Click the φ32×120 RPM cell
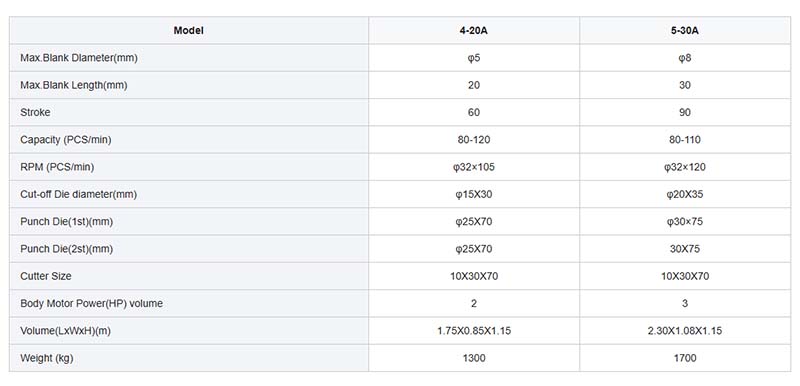 685,167
